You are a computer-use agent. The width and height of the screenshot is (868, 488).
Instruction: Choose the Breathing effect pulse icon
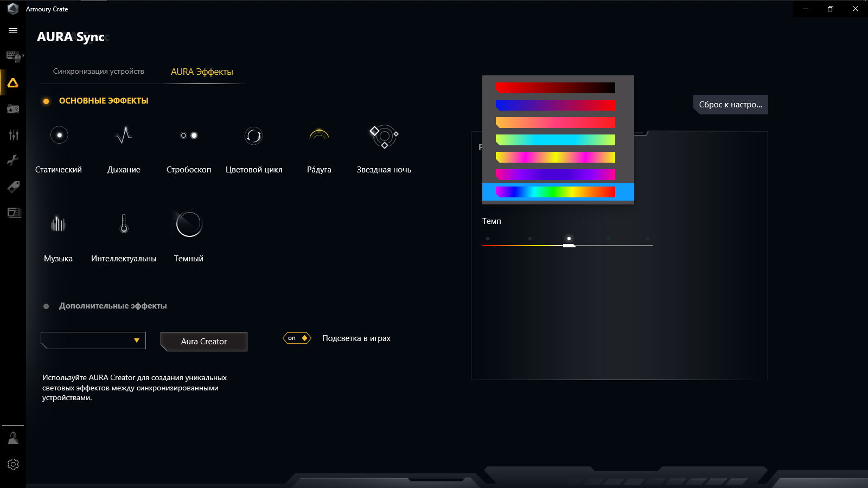[124, 135]
